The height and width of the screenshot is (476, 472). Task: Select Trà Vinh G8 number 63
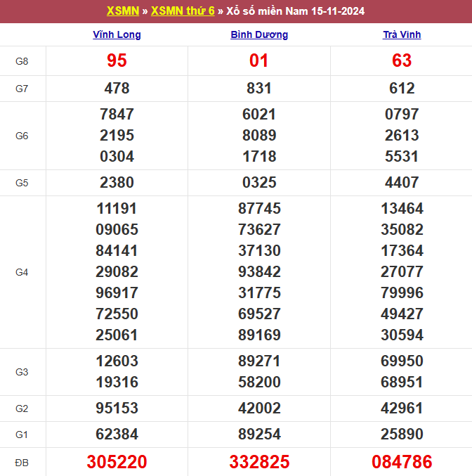402,60
